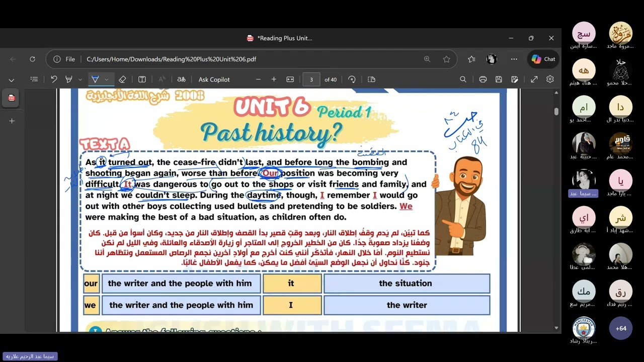Viewport: 644px width, 362px height.
Task: Select participant tile with اي avatar
Action: (x=584, y=220)
